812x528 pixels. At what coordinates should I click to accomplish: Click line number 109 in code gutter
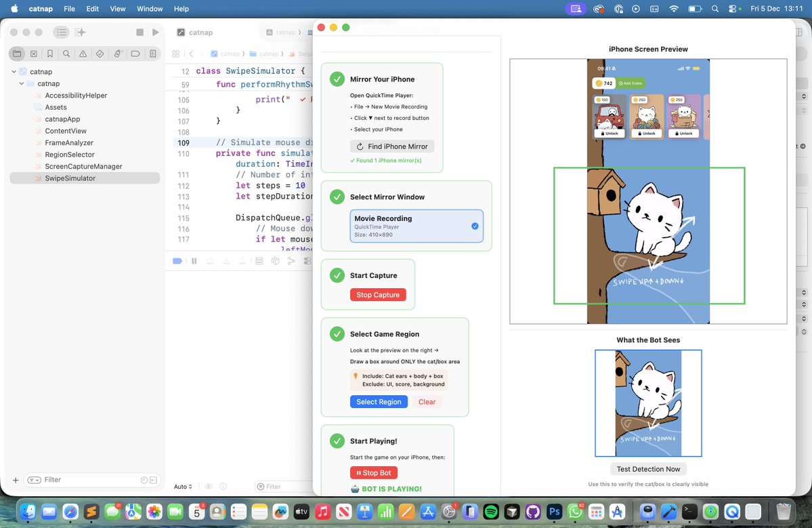pyautogui.click(x=184, y=143)
